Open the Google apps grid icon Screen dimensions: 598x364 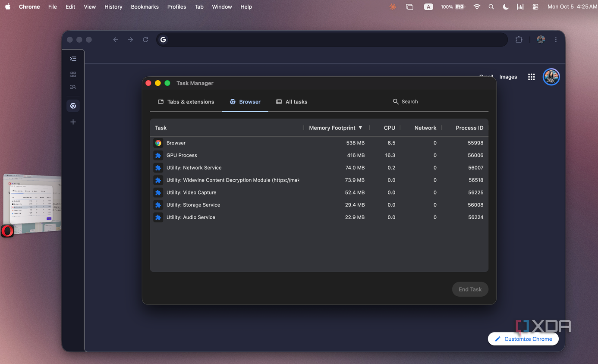click(531, 77)
